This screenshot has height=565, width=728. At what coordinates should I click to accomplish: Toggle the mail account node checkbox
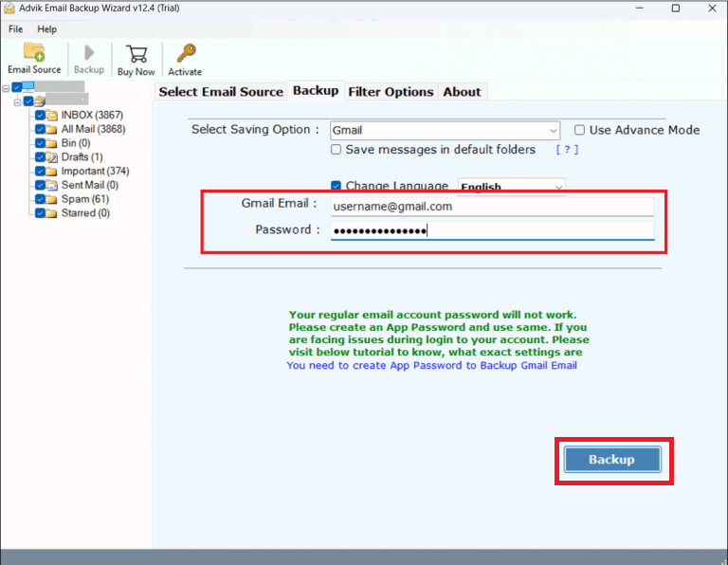coord(28,100)
